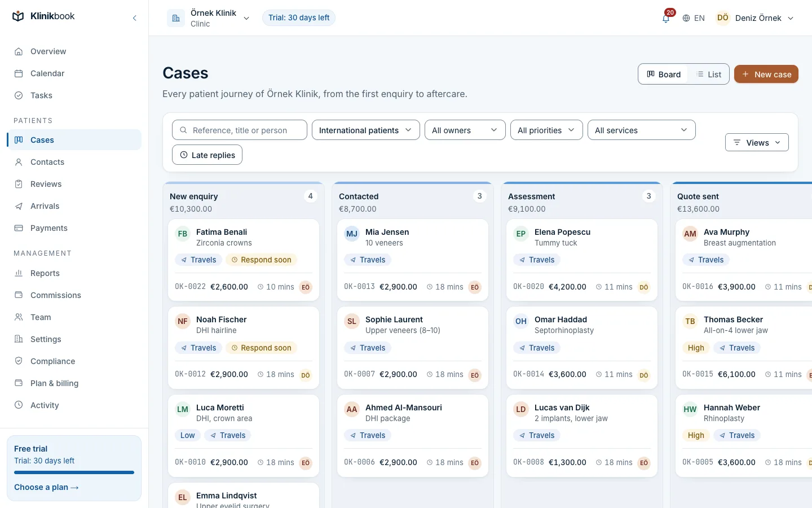The width and height of the screenshot is (812, 508).
Task: Navigate to Plan & billing
Action: pyautogui.click(x=74, y=383)
